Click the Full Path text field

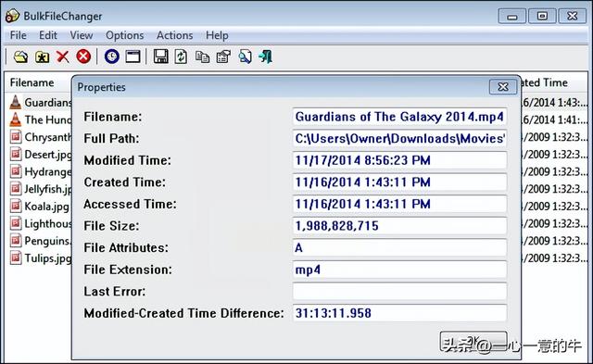pos(399,139)
